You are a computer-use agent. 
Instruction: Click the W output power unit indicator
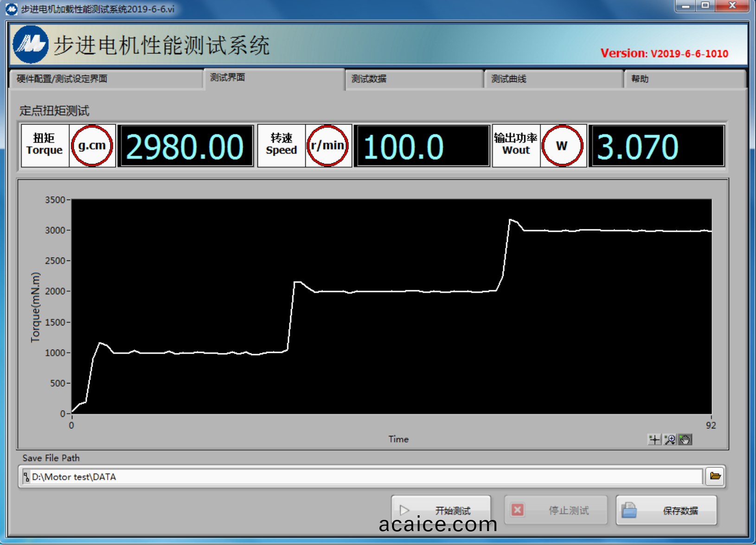[562, 146]
